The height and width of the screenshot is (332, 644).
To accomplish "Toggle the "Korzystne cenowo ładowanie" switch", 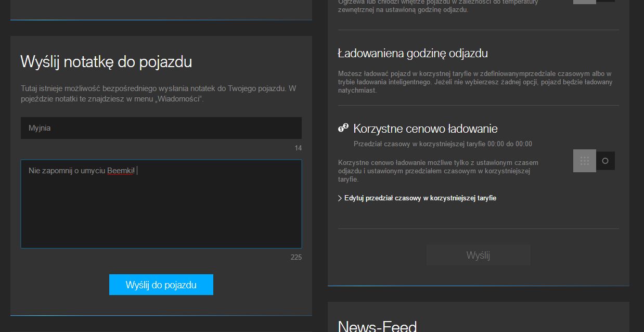I will (x=594, y=161).
